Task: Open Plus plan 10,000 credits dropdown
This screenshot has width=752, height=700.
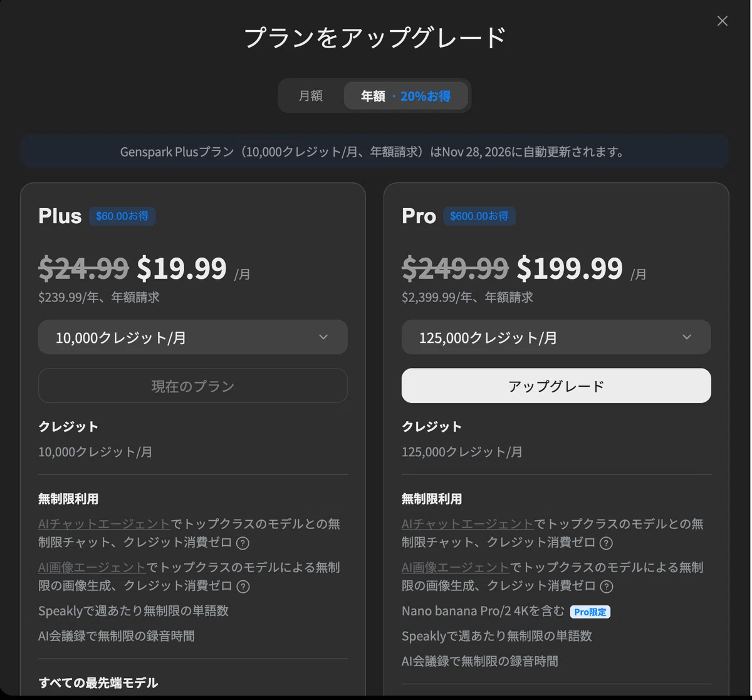Action: click(x=193, y=337)
